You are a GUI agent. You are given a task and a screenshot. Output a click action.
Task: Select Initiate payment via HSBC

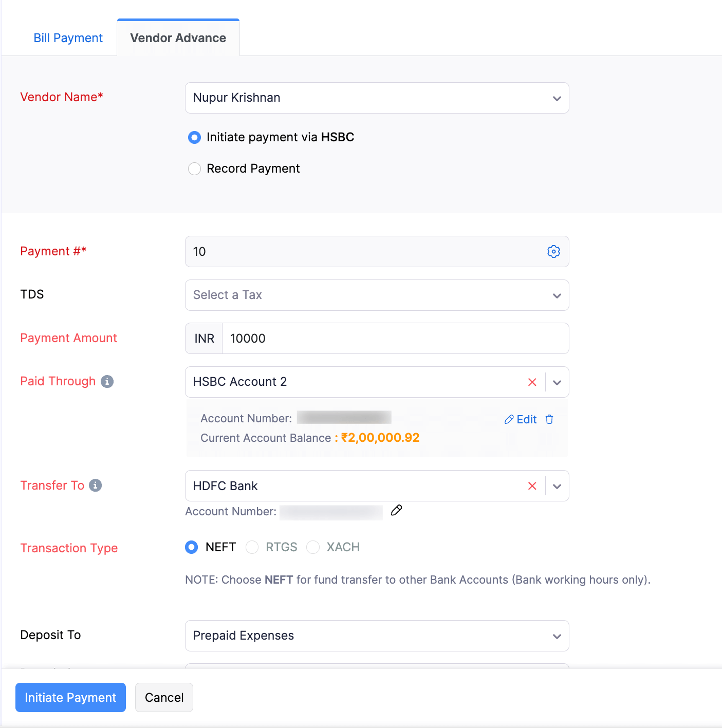click(194, 137)
